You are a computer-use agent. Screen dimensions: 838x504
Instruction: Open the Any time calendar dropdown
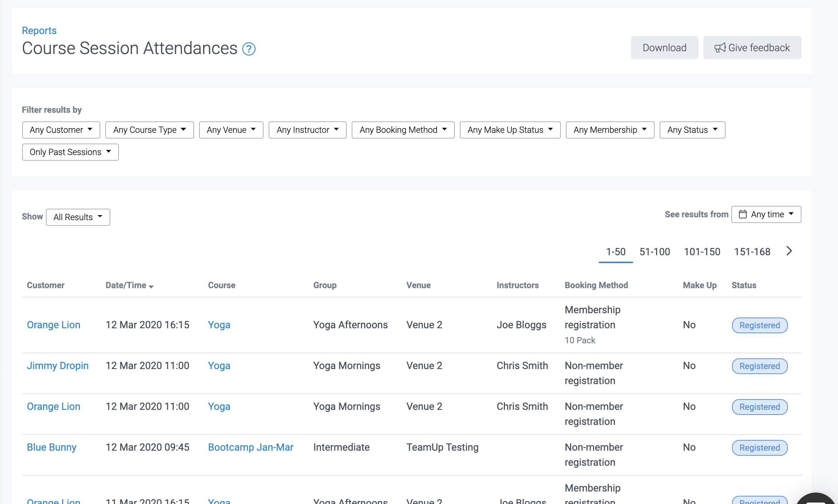point(766,214)
